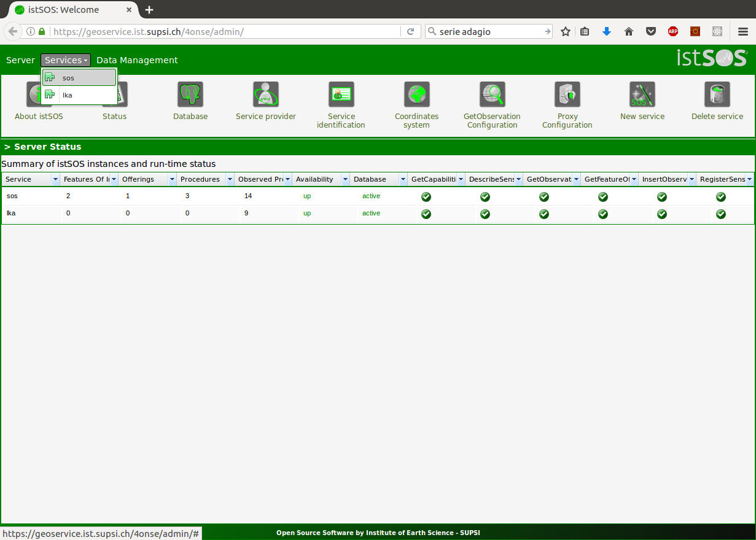Bookmark this page with star icon
The height and width of the screenshot is (540, 756).
566,31
